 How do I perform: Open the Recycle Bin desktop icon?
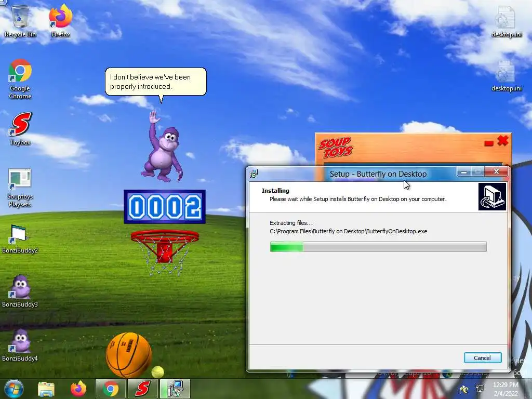click(x=20, y=21)
